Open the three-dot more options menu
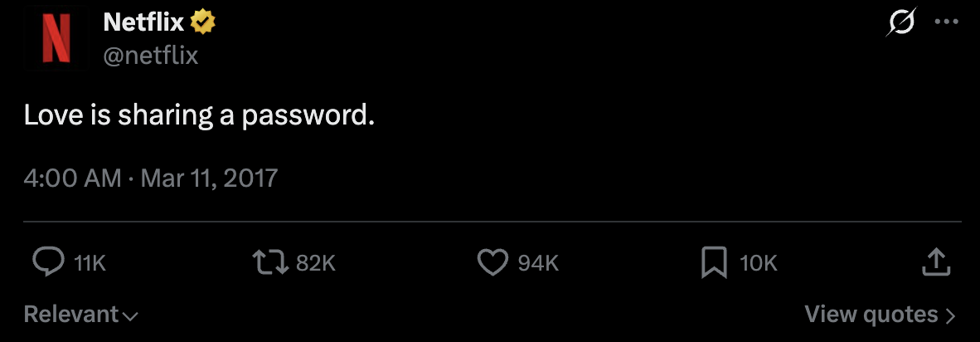Screen dimensions: 980x342 point(946,22)
